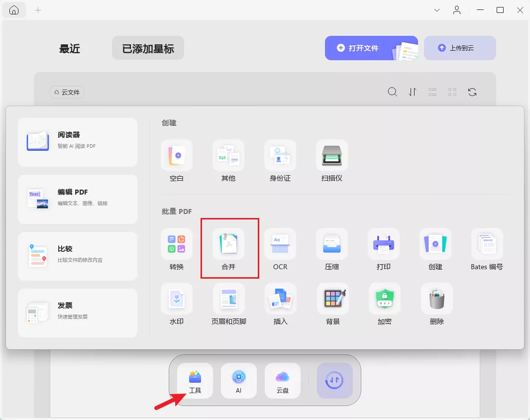530x420 pixels.
Task: Select the Bates 编号 numbering tool
Action: 487,249
